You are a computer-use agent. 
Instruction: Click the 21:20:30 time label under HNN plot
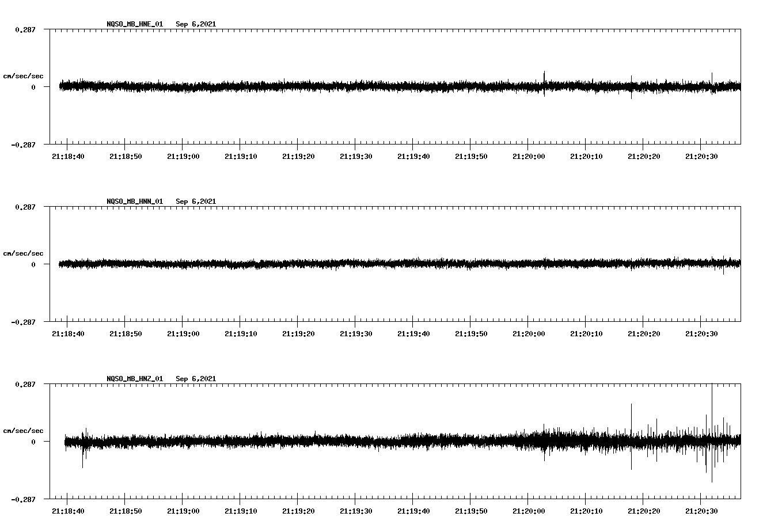click(701, 333)
